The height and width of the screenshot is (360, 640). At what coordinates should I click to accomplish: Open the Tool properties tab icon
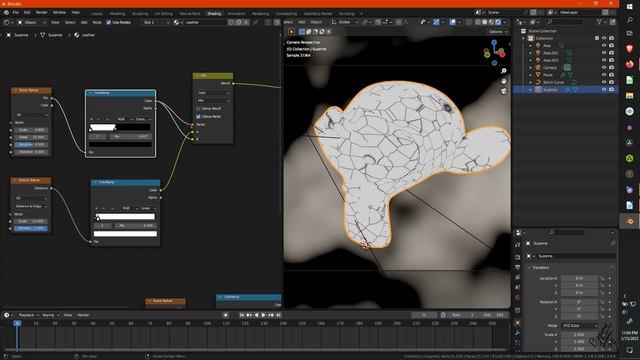coord(518,245)
